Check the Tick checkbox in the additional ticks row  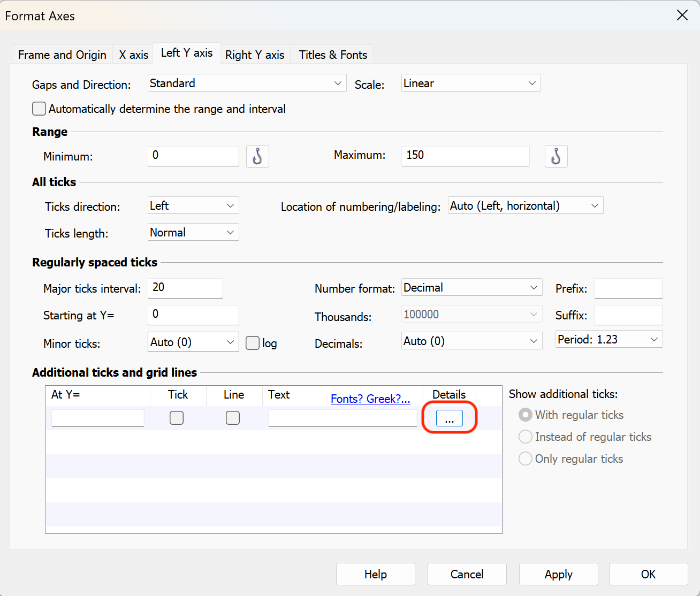coord(177,418)
